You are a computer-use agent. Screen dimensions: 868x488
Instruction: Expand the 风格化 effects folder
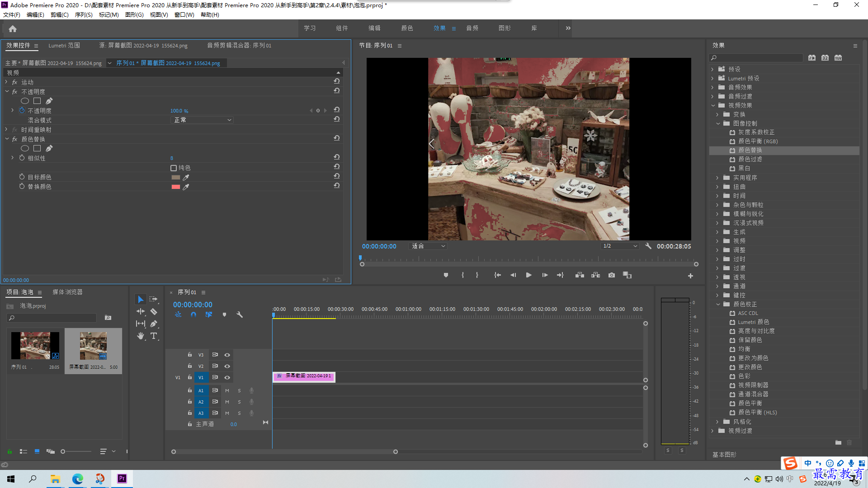click(717, 422)
